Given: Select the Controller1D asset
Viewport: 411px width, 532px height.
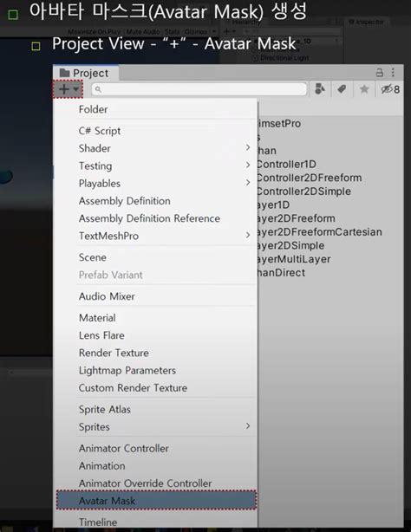Looking at the screenshot, I should coord(286,165).
